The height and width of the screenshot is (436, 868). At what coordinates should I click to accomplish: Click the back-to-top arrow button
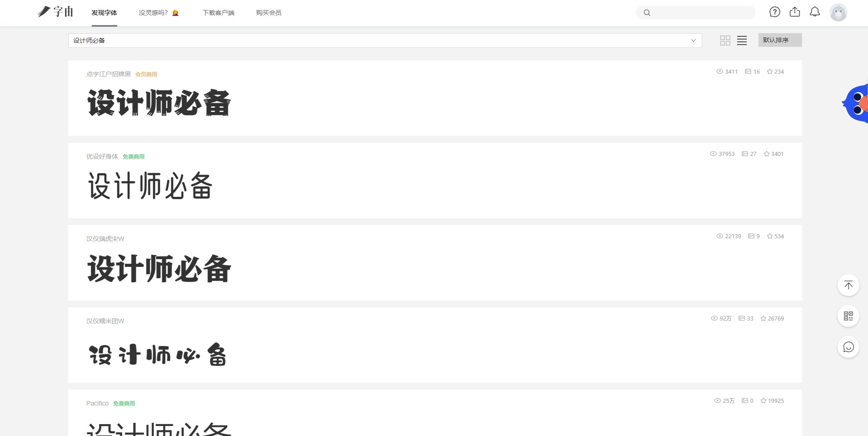point(848,285)
